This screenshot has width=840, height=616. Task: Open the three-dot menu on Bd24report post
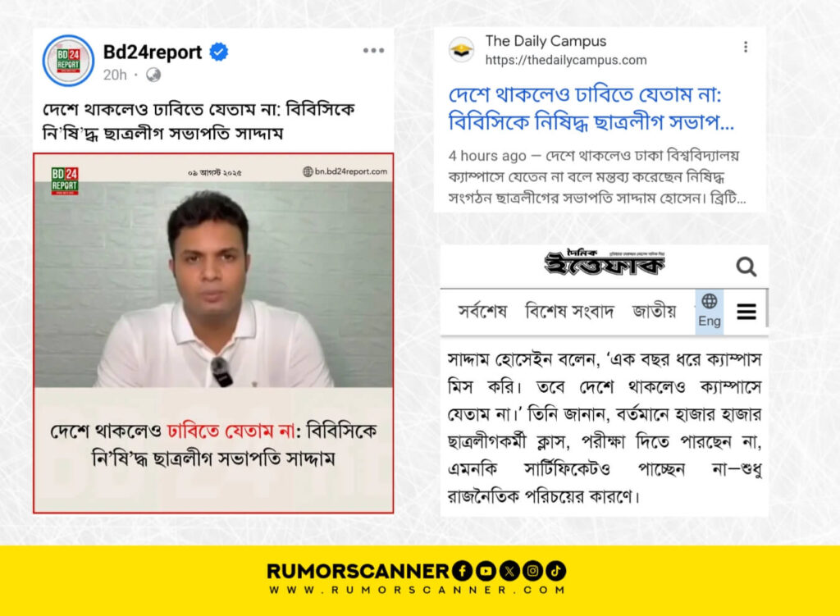click(x=373, y=50)
